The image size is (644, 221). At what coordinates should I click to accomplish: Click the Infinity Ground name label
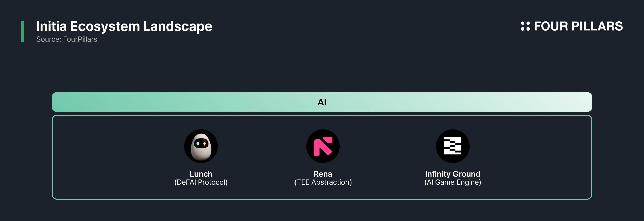pyautogui.click(x=452, y=174)
